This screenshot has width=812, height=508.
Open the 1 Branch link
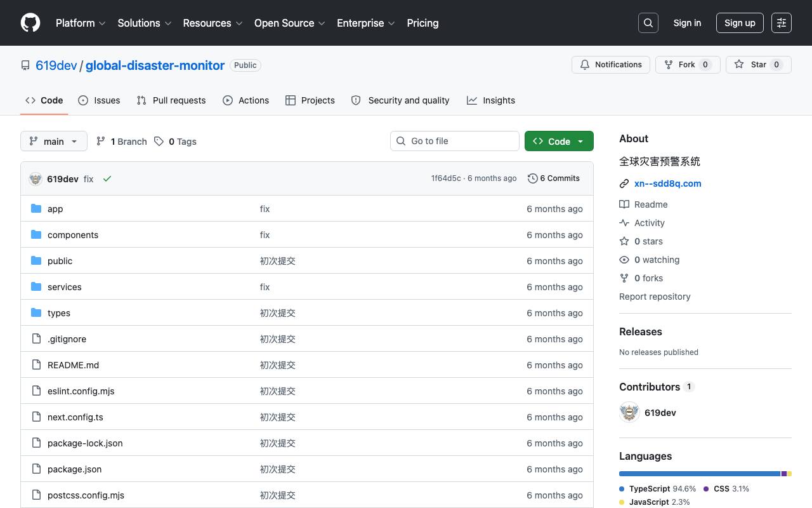click(121, 141)
